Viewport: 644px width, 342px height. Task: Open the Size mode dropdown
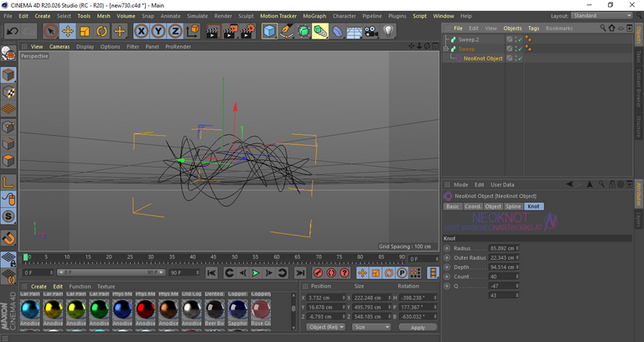click(371, 327)
